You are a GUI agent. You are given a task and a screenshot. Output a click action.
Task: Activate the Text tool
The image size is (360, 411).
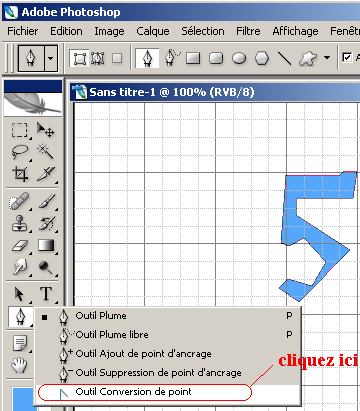tap(46, 294)
